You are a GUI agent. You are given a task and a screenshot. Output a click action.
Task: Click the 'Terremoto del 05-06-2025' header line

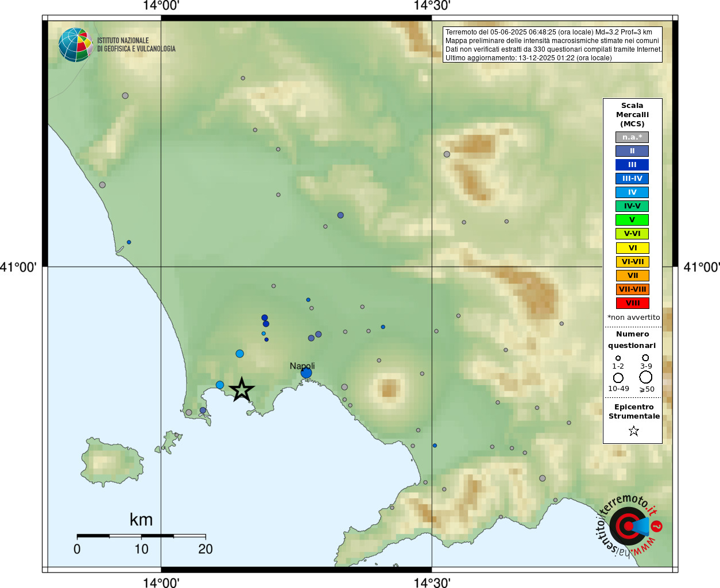click(x=549, y=32)
